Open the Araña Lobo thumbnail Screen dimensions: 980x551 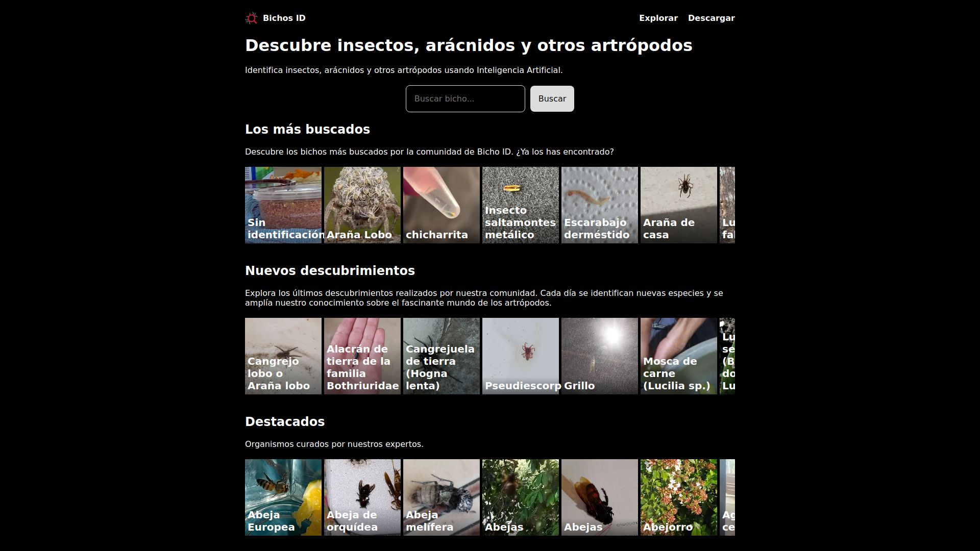[362, 205]
